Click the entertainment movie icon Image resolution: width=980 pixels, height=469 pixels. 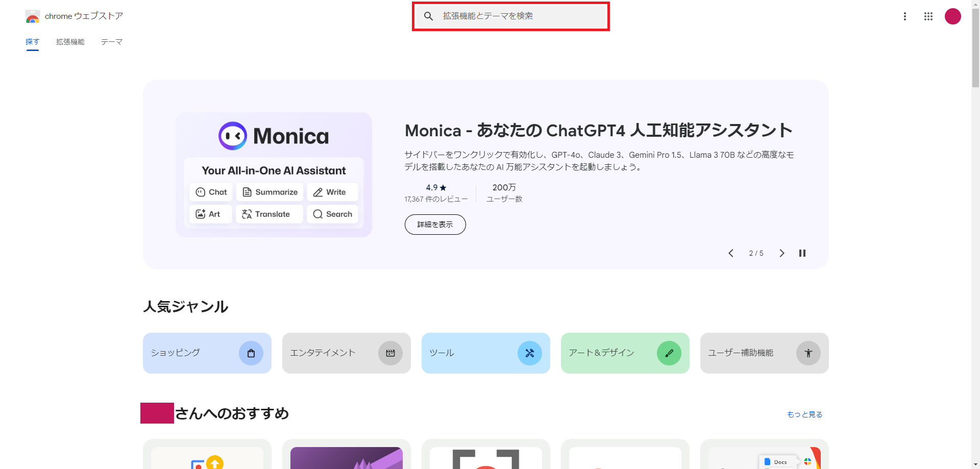coord(390,353)
